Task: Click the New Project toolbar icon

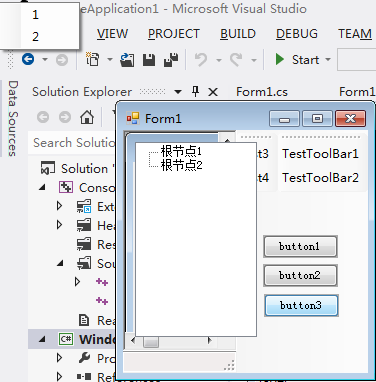Action: coord(92,59)
